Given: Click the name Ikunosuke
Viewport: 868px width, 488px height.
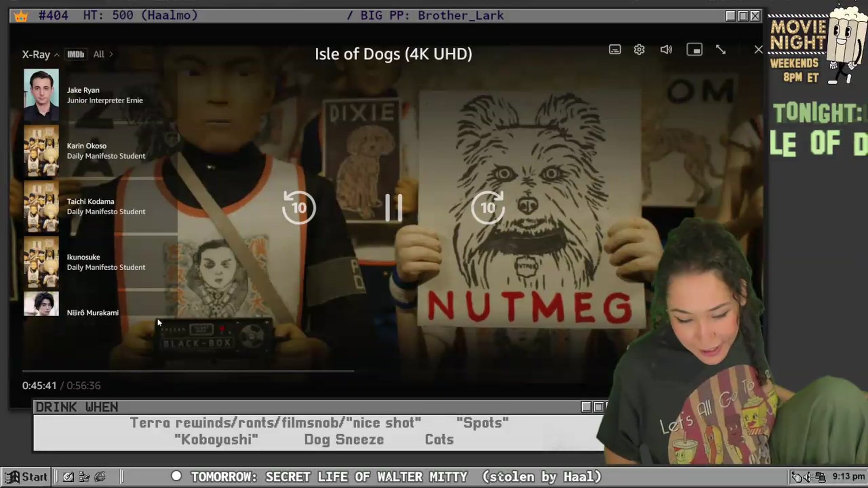Looking at the screenshot, I should tap(84, 257).
